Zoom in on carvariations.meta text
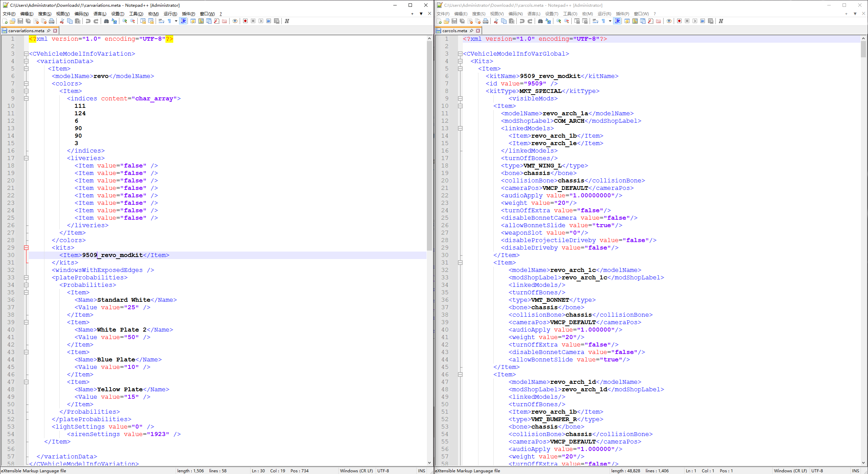868x474 pixels. point(125,21)
